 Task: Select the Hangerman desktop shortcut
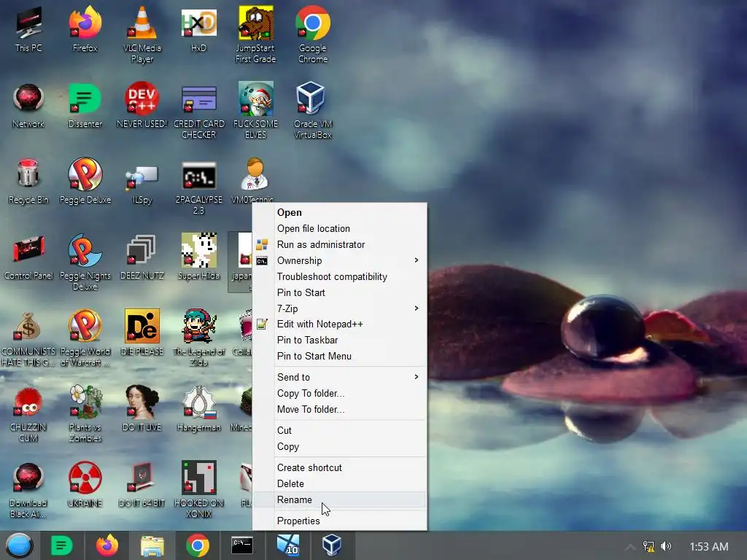tap(198, 408)
